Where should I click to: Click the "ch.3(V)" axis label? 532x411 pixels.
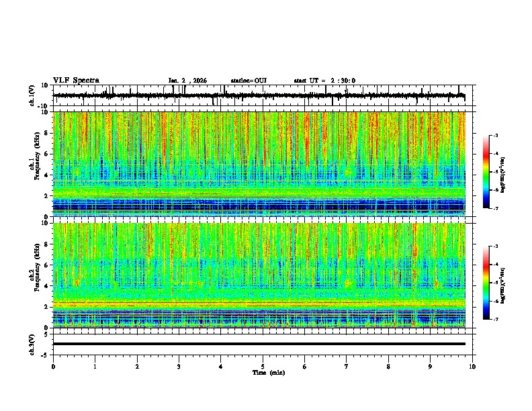click(x=32, y=345)
